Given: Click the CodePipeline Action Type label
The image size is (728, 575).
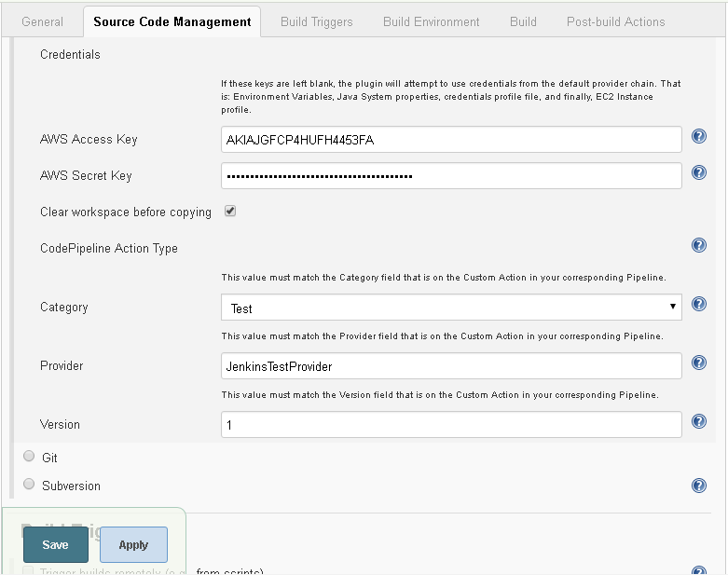Looking at the screenshot, I should pos(109,248).
